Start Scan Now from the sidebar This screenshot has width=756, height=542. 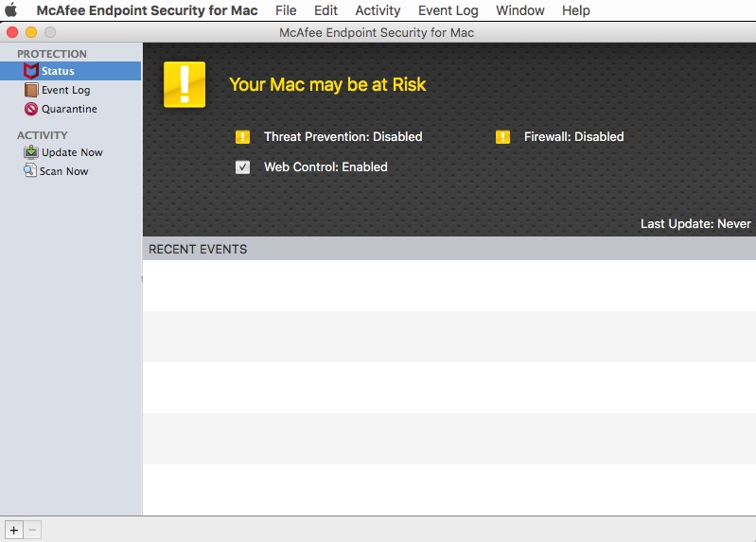tap(70, 170)
